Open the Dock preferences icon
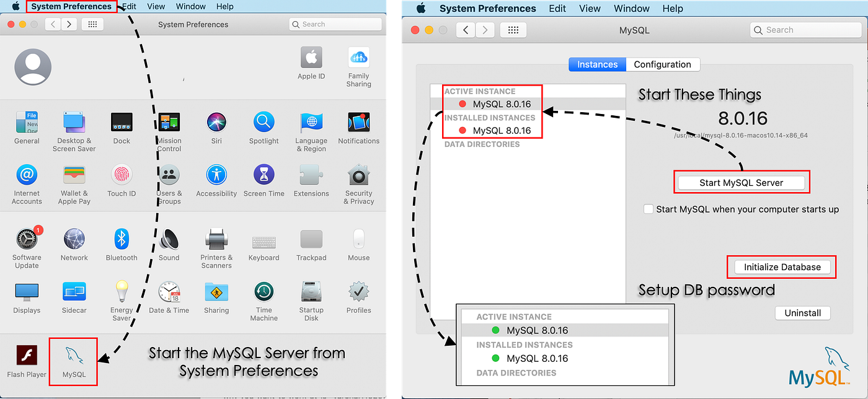Viewport: 868px width, 399px height. [122, 123]
